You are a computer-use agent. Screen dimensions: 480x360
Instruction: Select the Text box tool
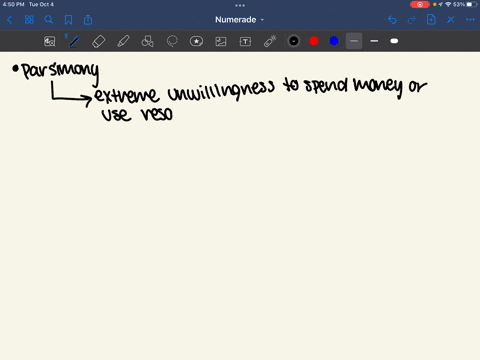(245, 41)
